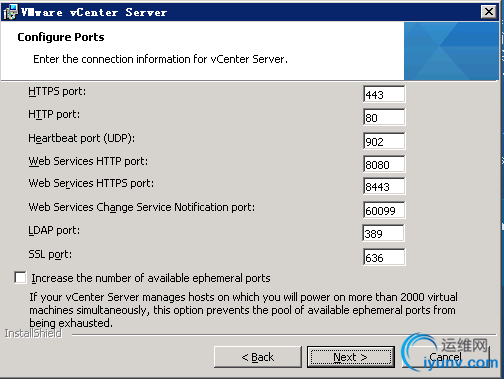Image resolution: width=504 pixels, height=379 pixels.
Task: Click the blue banner graphic in header
Action: (451, 51)
